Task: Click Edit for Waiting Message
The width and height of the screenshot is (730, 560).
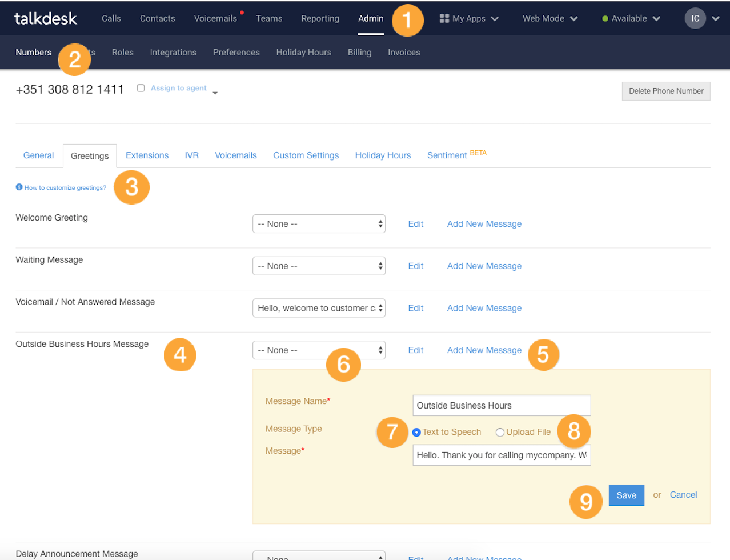Action: pyautogui.click(x=416, y=266)
